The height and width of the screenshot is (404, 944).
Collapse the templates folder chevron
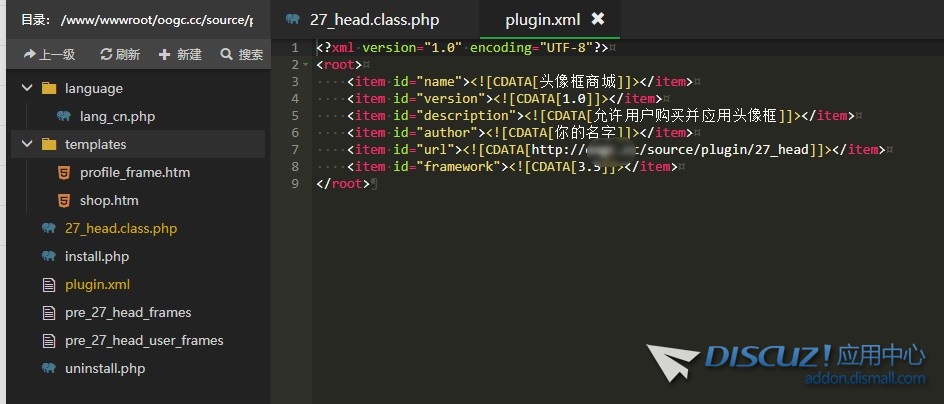(28, 144)
